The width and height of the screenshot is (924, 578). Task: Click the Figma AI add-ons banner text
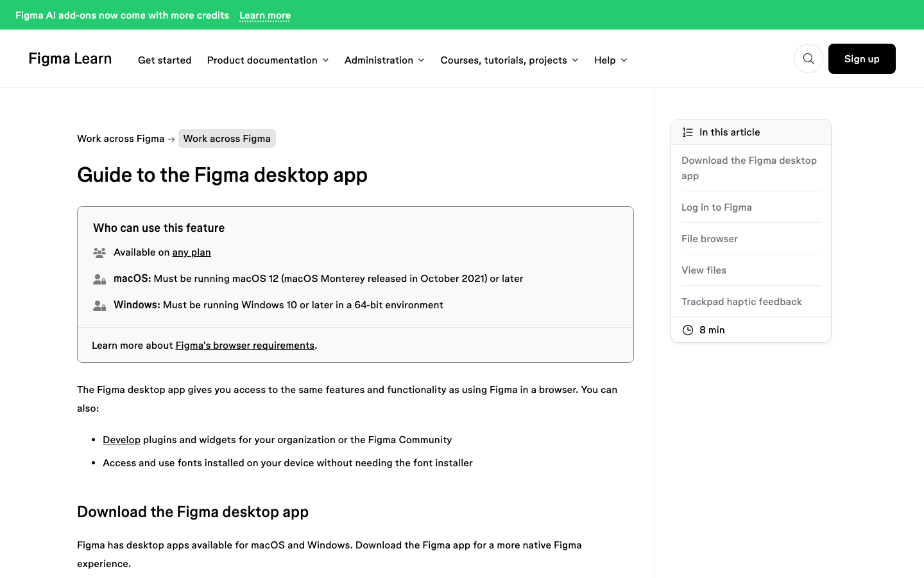tap(122, 15)
